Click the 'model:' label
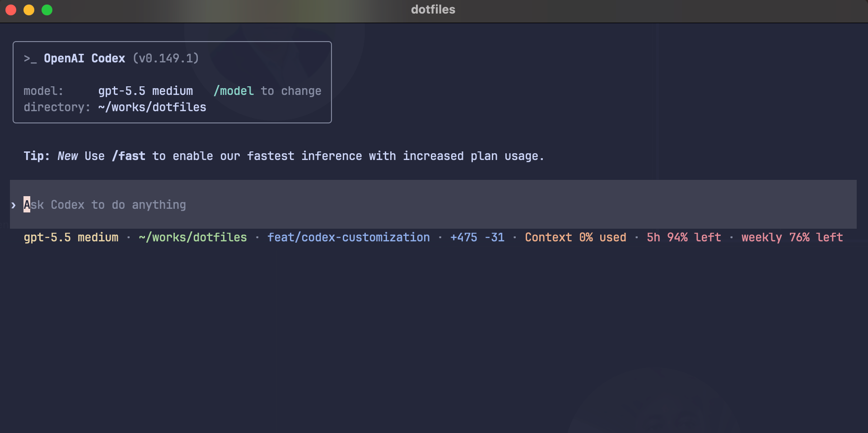 pos(43,91)
